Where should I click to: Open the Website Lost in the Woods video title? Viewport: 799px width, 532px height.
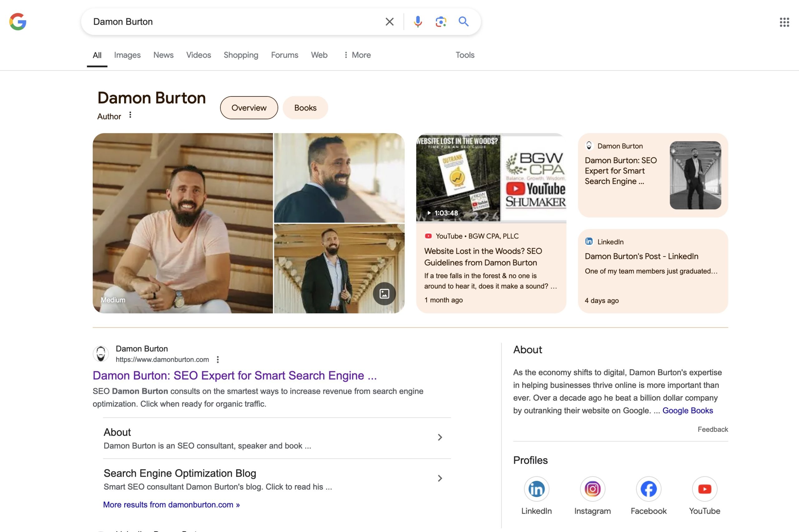(x=483, y=257)
